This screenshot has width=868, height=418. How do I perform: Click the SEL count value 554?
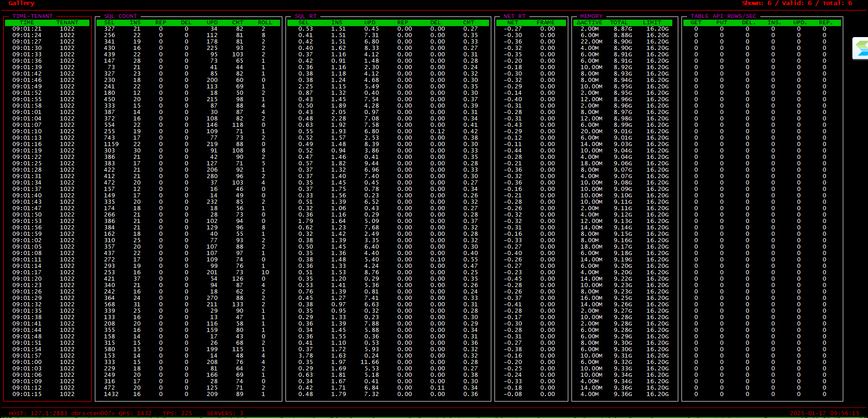(110, 125)
